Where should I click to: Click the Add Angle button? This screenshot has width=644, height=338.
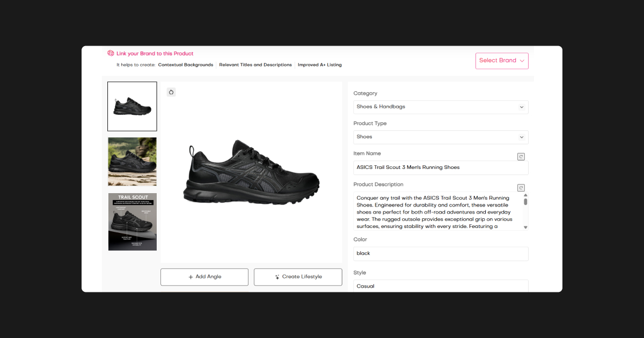(204, 277)
